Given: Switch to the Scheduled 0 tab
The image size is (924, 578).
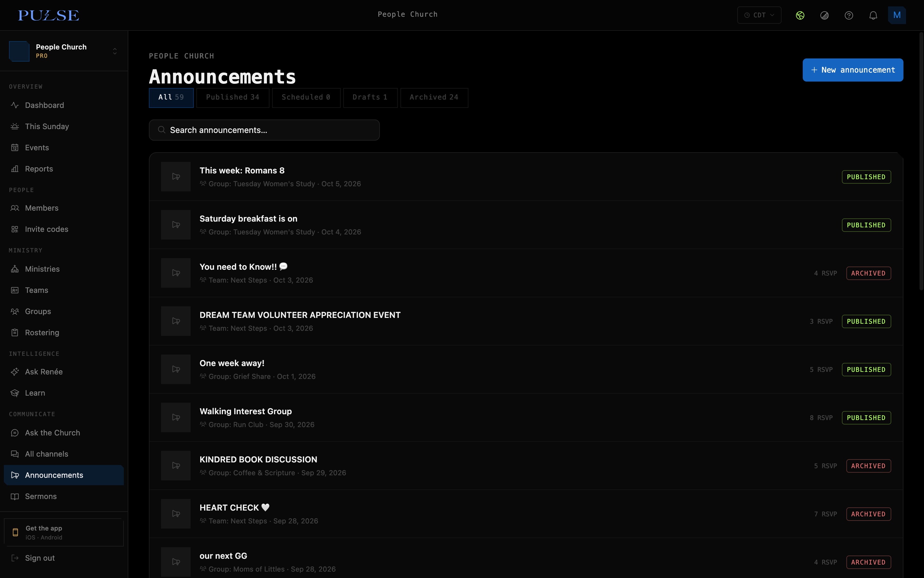Looking at the screenshot, I should [x=306, y=98].
